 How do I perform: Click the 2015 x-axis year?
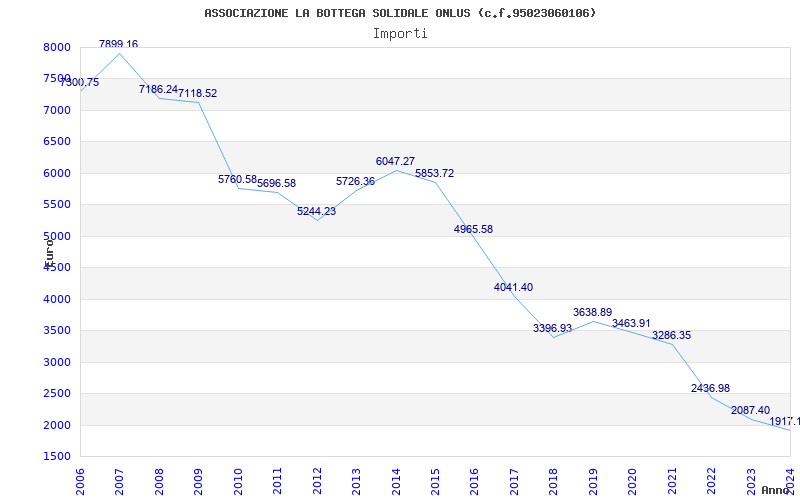pyautogui.click(x=435, y=482)
